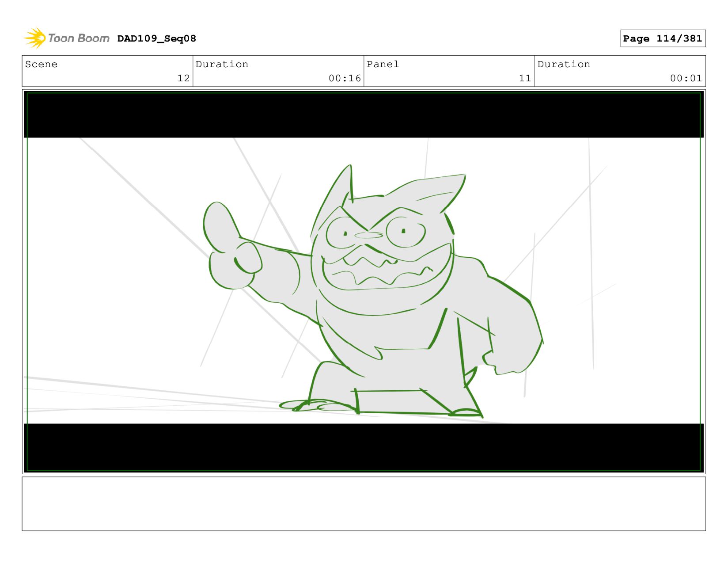Click the Page 114/381 box
Viewport: 728px width, 564px height.
[x=663, y=38]
